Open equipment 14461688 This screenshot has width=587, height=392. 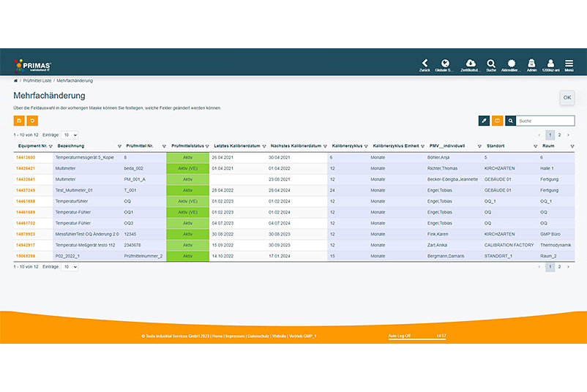26,201
